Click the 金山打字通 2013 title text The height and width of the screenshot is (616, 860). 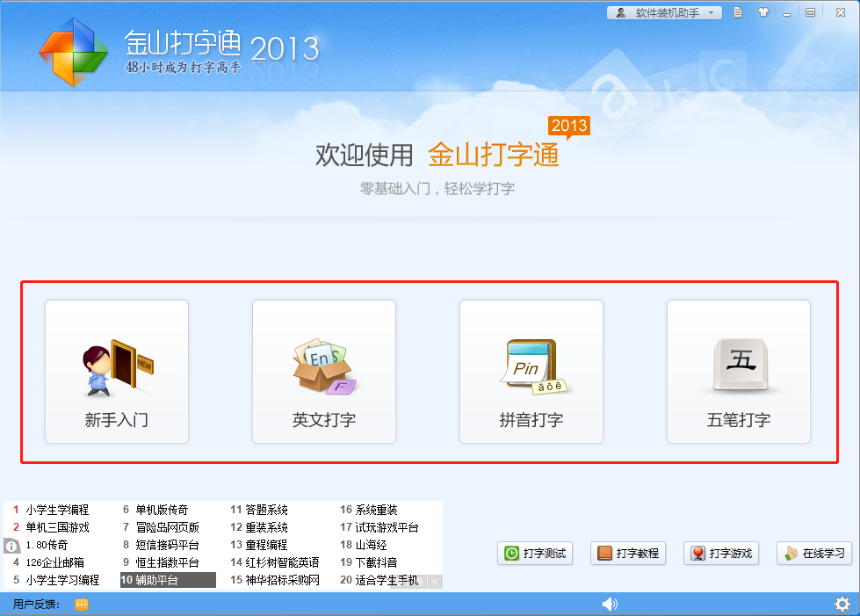tap(221, 47)
